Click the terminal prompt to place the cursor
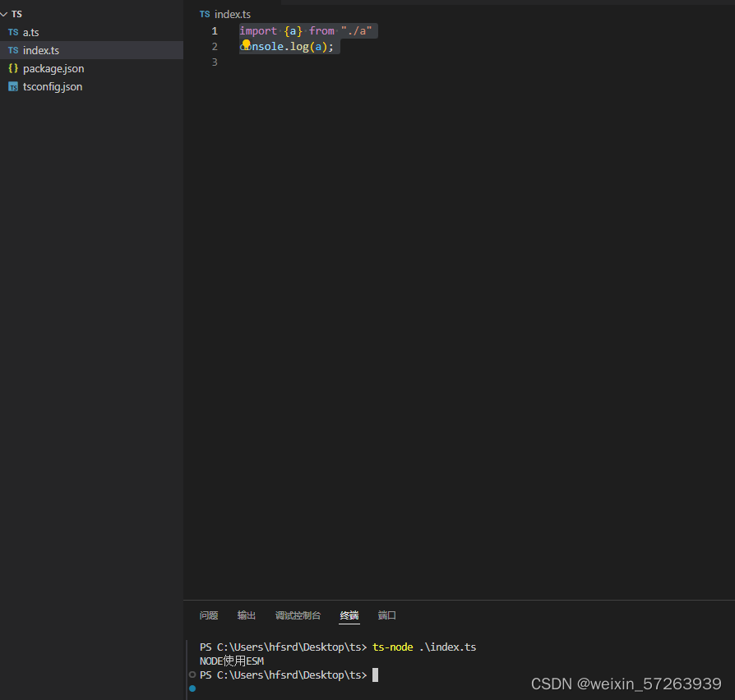 coord(376,675)
